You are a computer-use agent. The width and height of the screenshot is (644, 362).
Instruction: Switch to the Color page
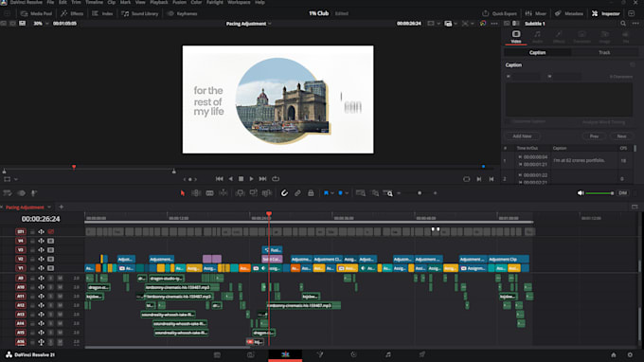[353, 354]
